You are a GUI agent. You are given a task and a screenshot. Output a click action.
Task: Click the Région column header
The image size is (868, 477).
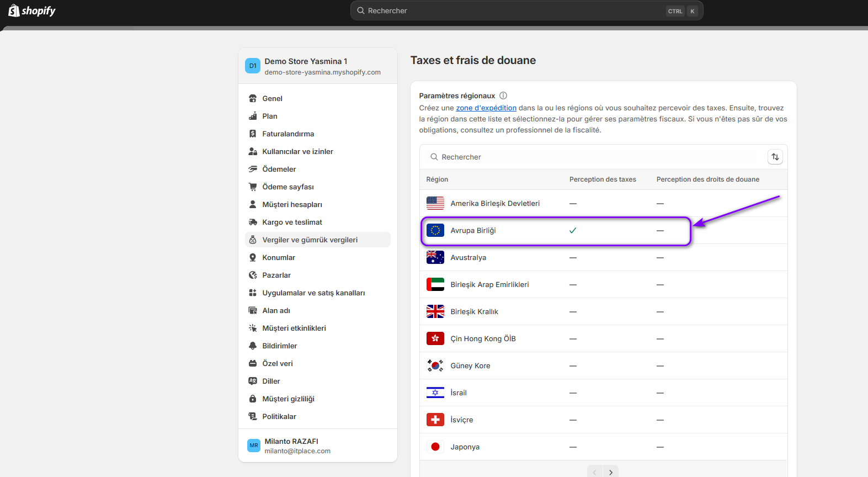[437, 179]
